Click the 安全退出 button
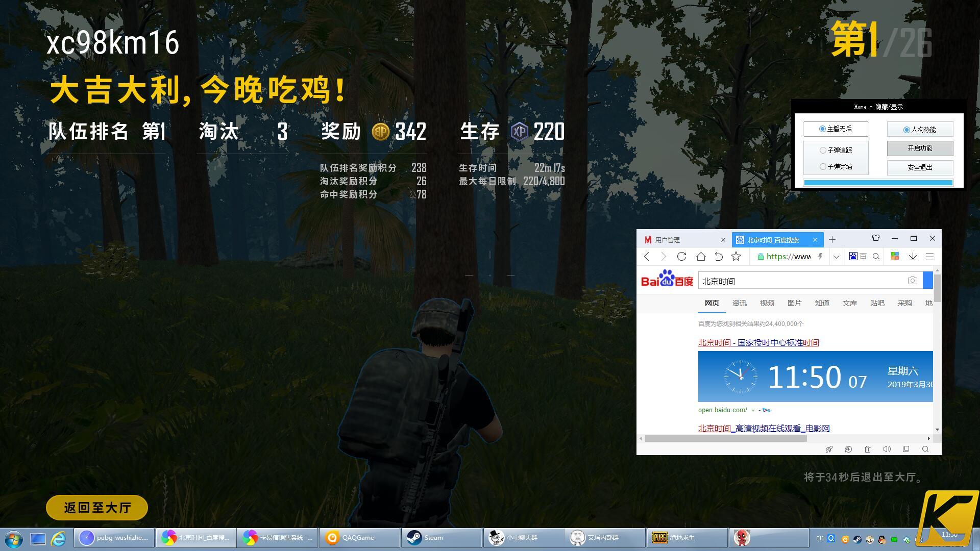Image resolution: width=980 pixels, height=551 pixels. 920,167
